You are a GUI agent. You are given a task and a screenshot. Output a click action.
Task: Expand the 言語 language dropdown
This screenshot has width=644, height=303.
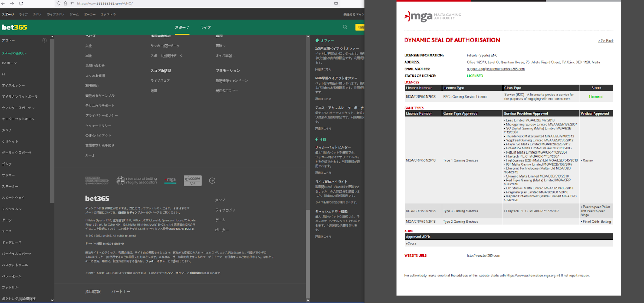pos(221,46)
